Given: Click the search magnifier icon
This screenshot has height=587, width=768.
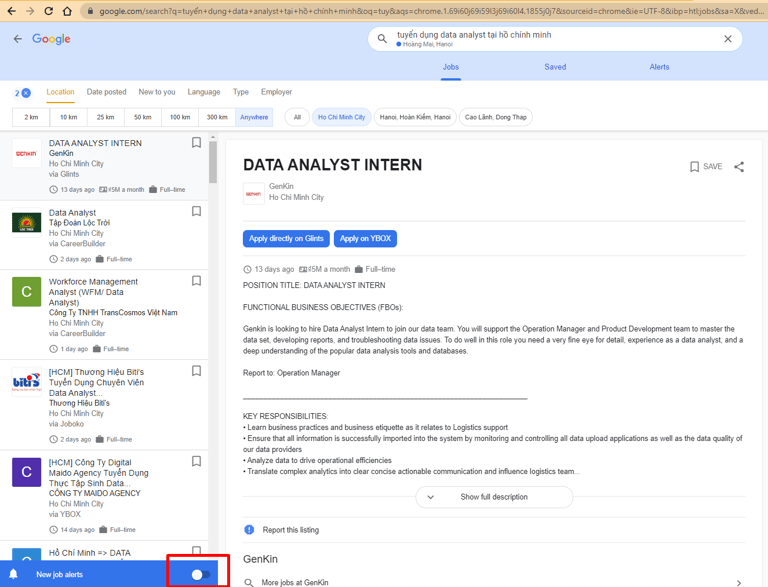Looking at the screenshot, I should pos(382,38).
